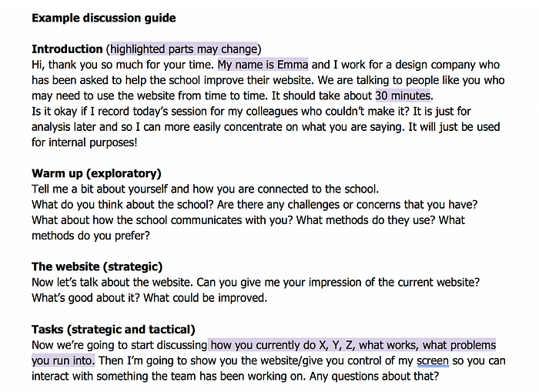539x392 pixels.
Task: Click the text 'methods do you prefer?'
Action: point(91,236)
